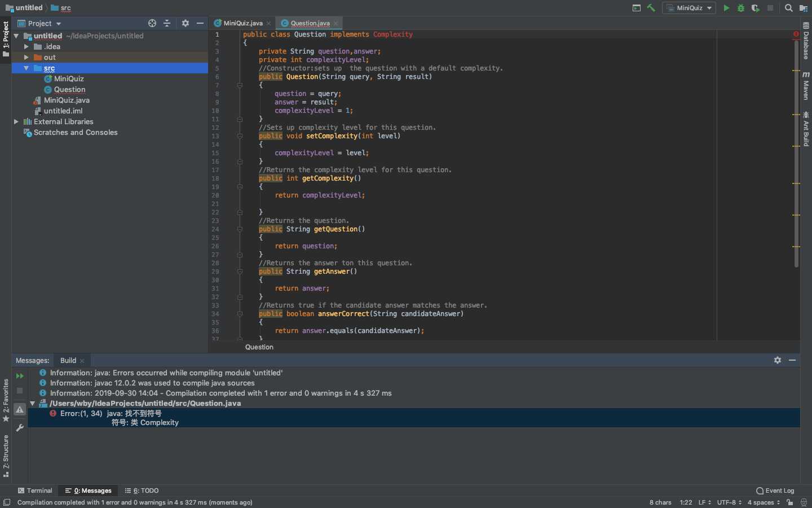
Task: Click the editor vertical scrollbar
Action: (x=796, y=152)
